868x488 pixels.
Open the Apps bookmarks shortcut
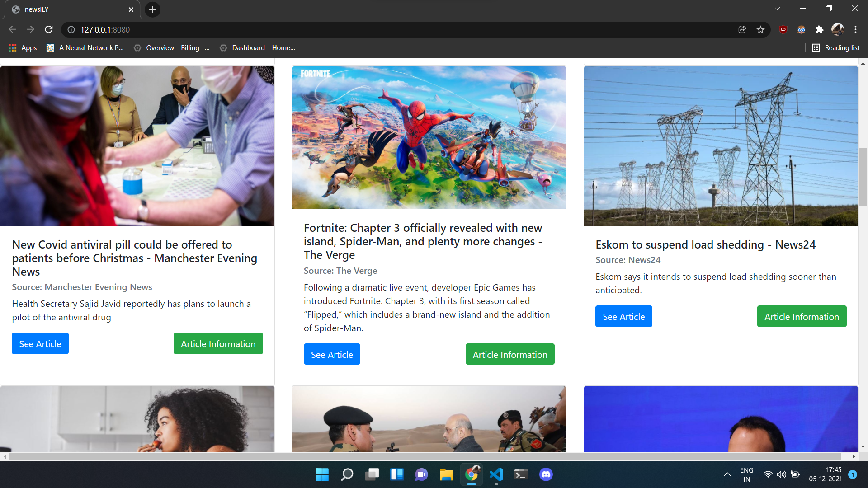point(23,48)
